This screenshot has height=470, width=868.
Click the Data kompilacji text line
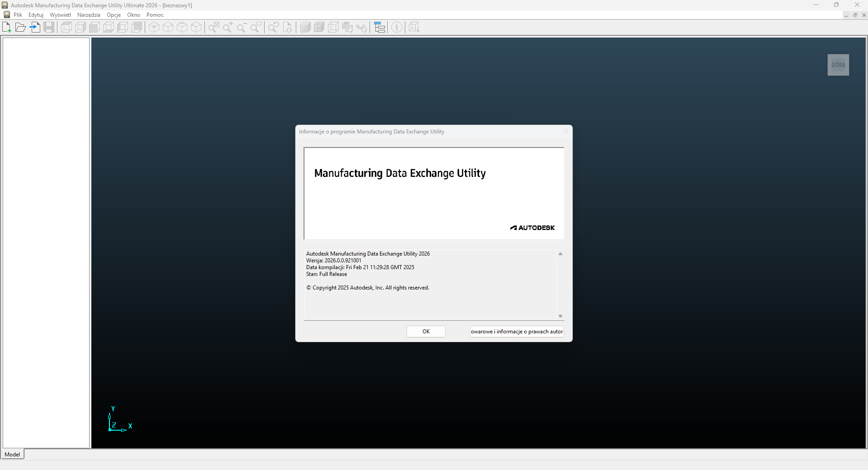click(360, 267)
